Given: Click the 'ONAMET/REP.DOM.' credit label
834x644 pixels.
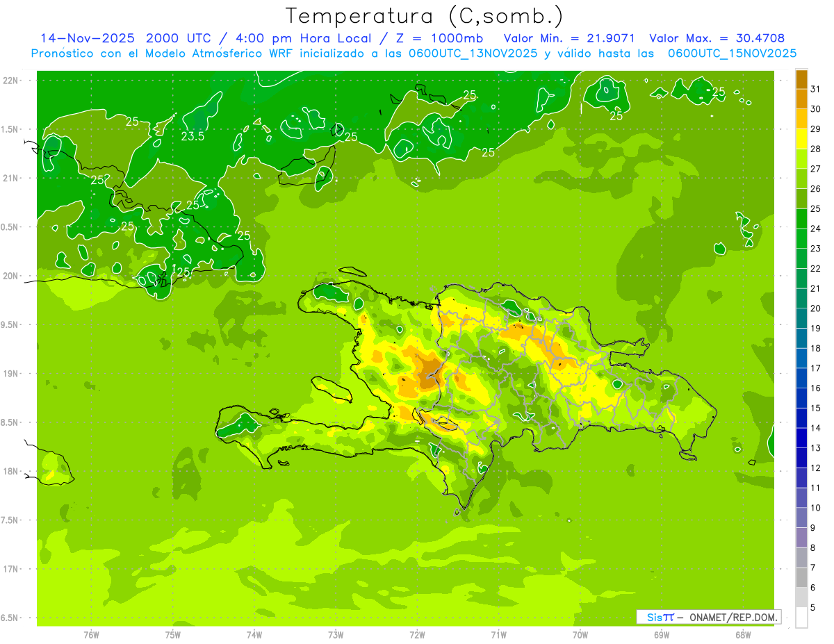Looking at the screenshot, I should point(733,617).
